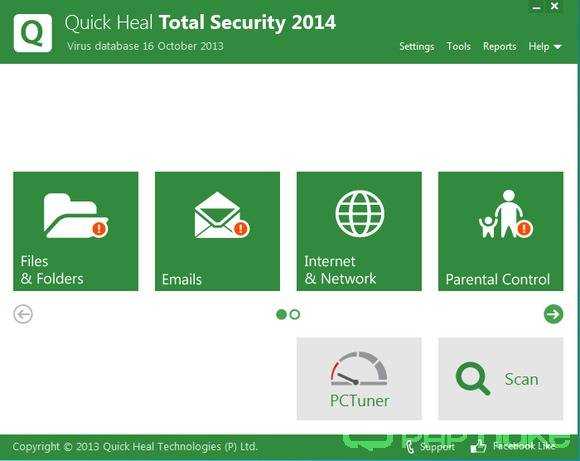This screenshot has height=461, width=580.
Task: Open the Internet & Network globe tile
Action: click(359, 231)
